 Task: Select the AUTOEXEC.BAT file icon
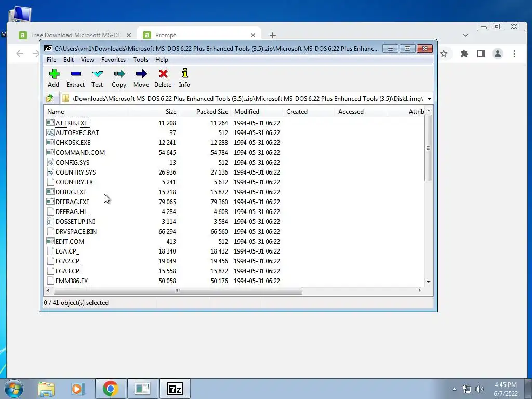tap(50, 132)
